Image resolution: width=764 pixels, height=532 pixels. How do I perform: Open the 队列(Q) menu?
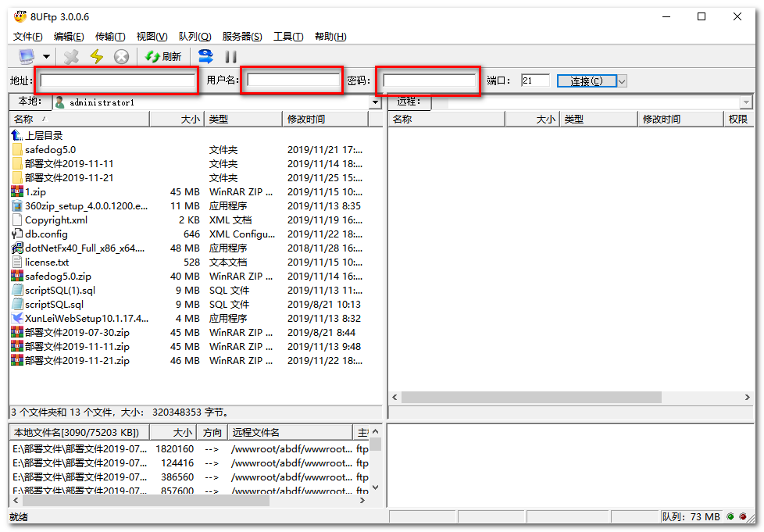tap(195, 37)
